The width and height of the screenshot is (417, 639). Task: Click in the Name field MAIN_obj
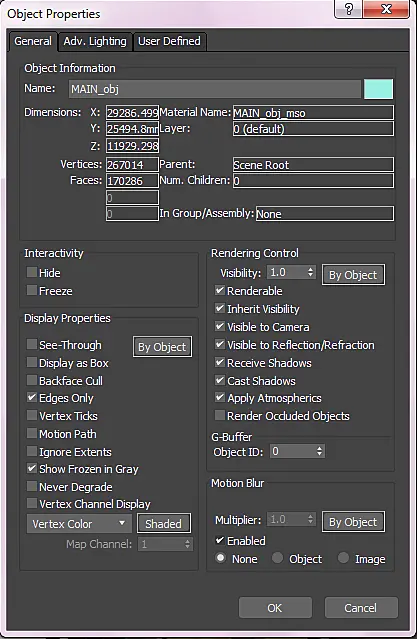coord(215,89)
